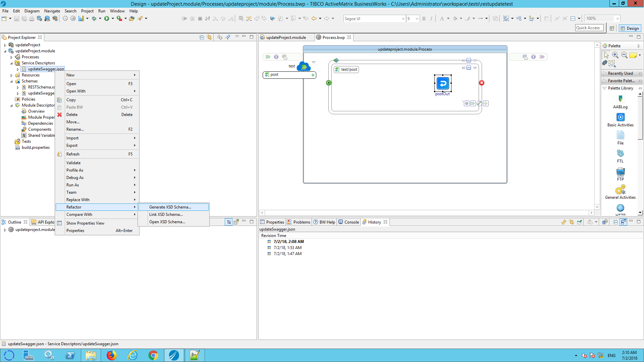Viewport: 644px width, 362px height.
Task: Toggle History view link with editor
Action: click(572, 222)
